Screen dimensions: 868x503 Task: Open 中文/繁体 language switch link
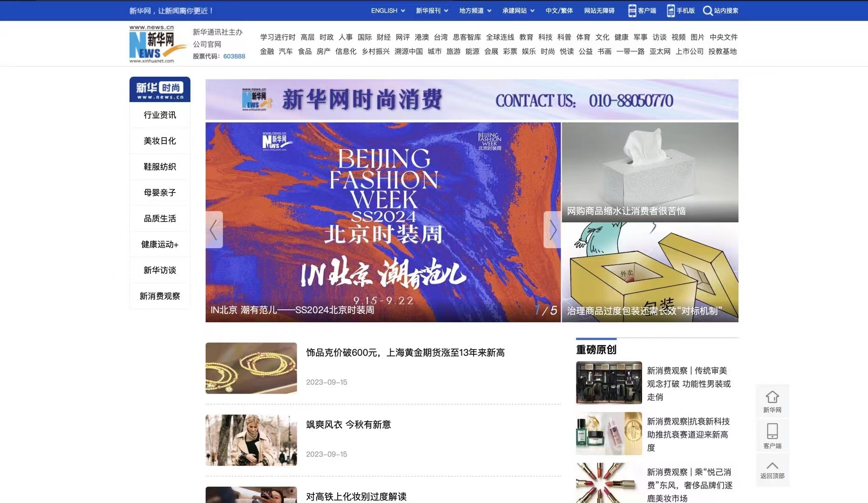point(559,11)
